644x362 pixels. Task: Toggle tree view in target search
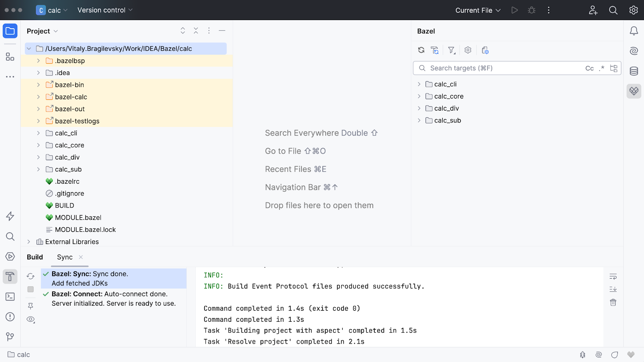614,68
